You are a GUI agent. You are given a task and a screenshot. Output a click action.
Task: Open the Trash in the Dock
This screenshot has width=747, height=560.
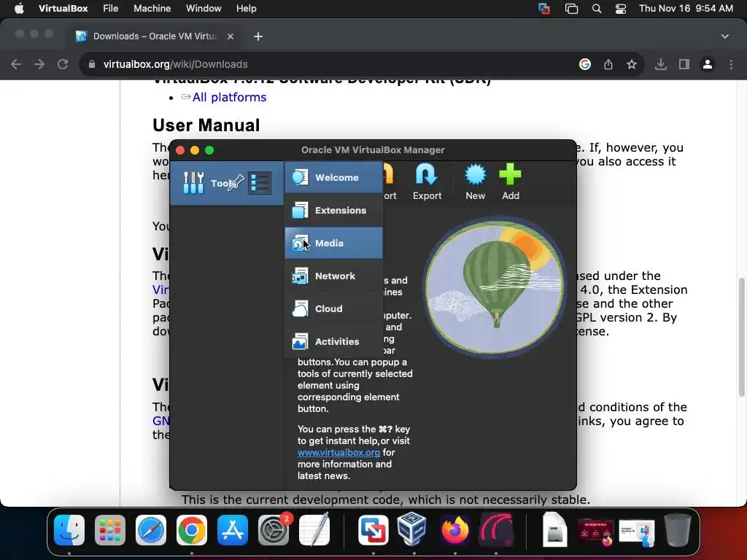coord(678,529)
